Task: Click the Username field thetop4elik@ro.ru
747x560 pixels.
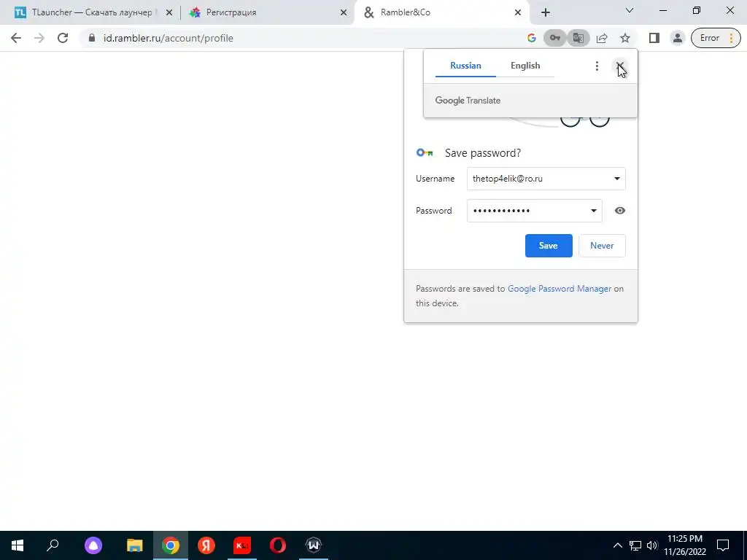Action: click(x=546, y=179)
